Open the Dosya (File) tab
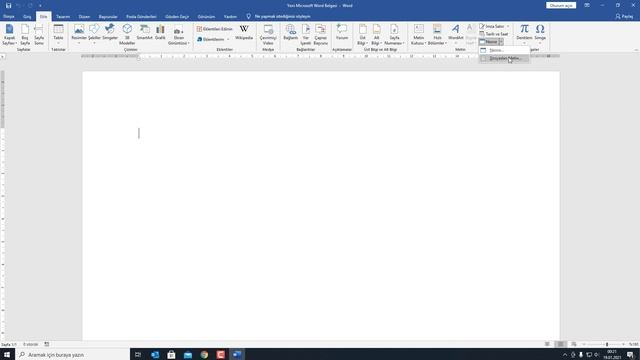Viewport: 640px width, 360px height. pos(9,17)
